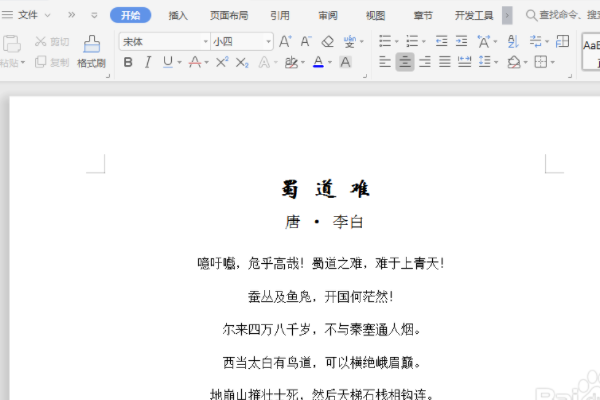Open font dialog launcher
The image size is (600, 400).
point(365,76)
